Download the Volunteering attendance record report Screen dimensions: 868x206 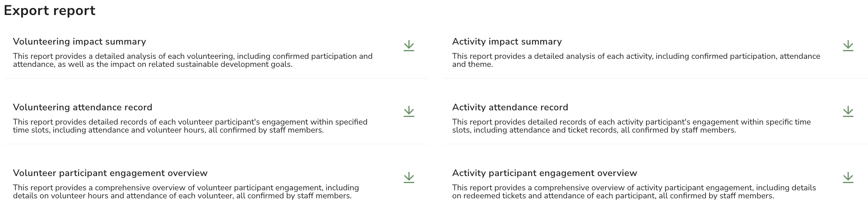[409, 112]
